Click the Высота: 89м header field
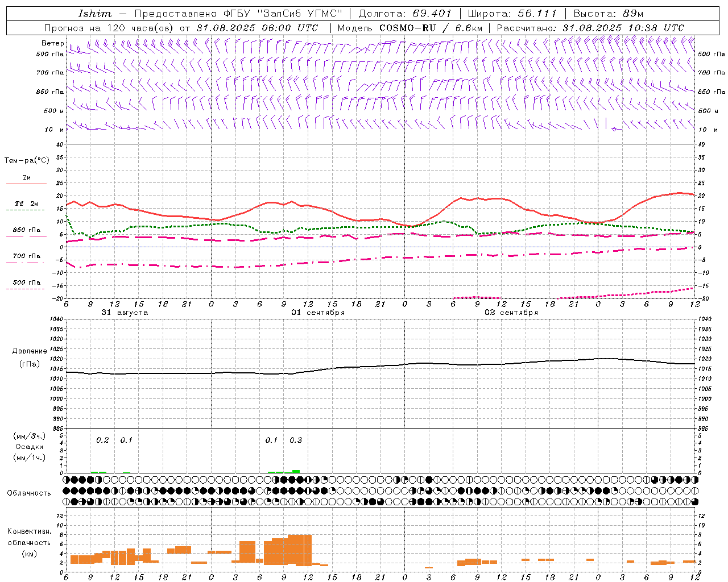Image resolution: width=728 pixels, height=582 pixels. coord(609,14)
